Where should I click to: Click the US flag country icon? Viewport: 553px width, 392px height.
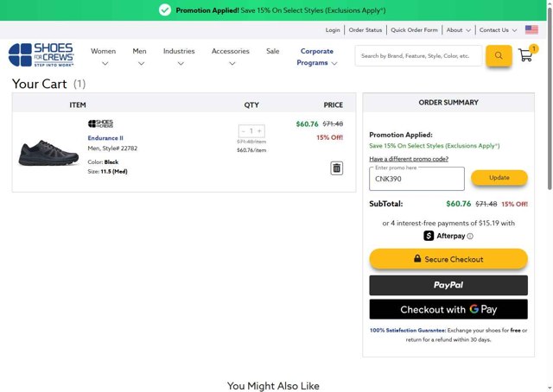(531, 30)
